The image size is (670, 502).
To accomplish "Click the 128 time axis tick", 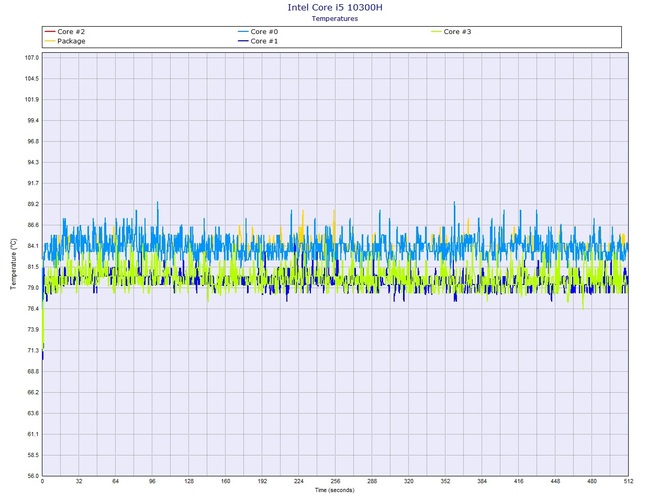I will pyautogui.click(x=189, y=481).
